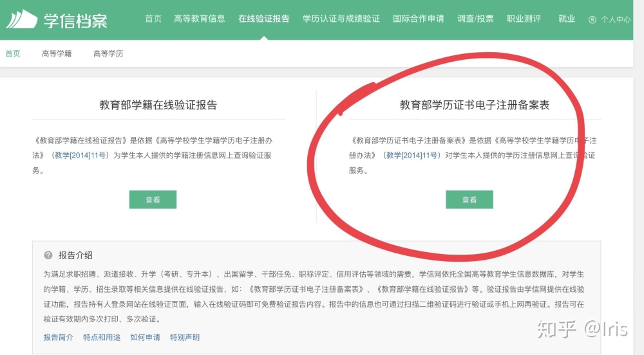Click heading 教育部学籍在线验证报告
The width and height of the screenshot is (644, 355).
pyautogui.click(x=158, y=105)
